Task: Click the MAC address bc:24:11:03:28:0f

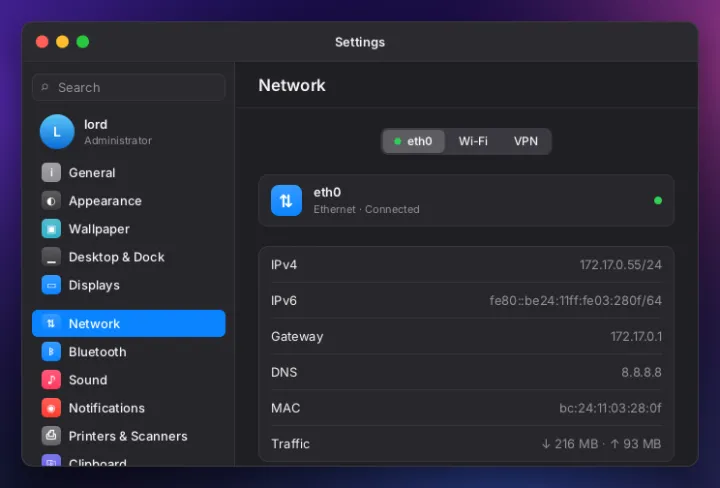Action: click(610, 408)
